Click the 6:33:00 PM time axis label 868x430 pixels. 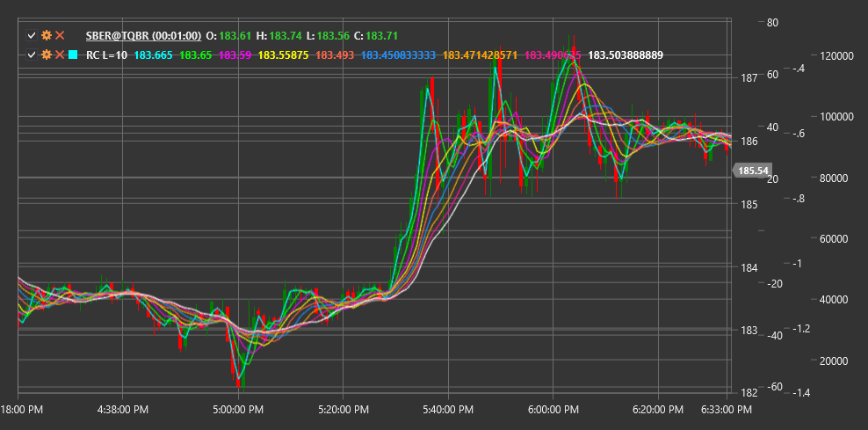pyautogui.click(x=727, y=410)
